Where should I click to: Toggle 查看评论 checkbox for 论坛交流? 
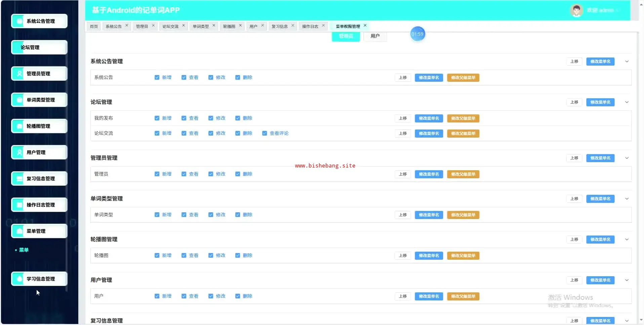pyautogui.click(x=265, y=133)
